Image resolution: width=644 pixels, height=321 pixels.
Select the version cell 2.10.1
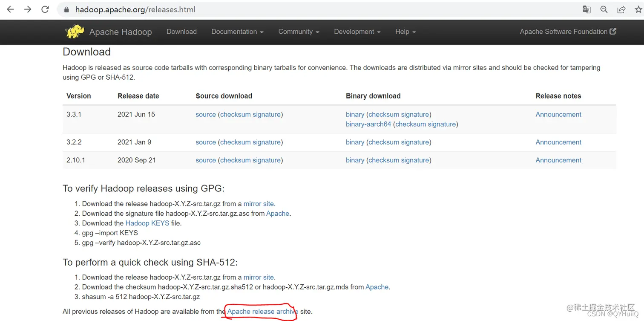point(76,160)
